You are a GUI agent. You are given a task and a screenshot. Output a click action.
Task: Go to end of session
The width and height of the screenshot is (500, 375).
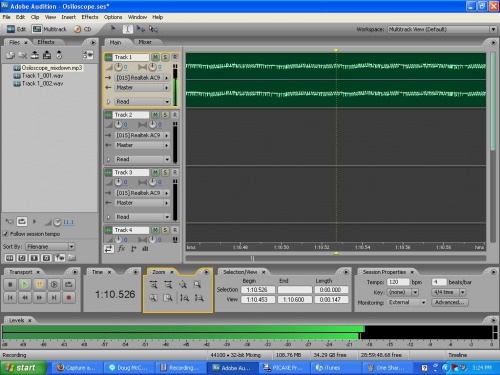coord(54,297)
